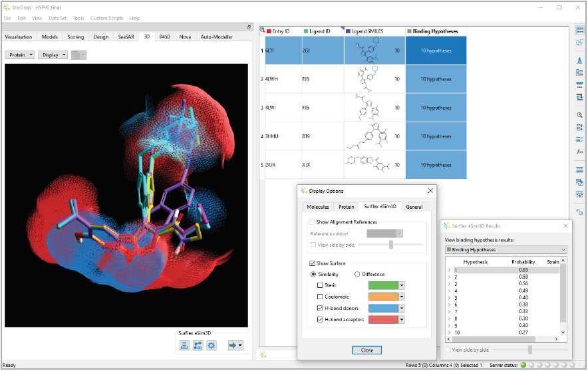588x371 pixels.
Task: Switch to the Auto-Modeller tab
Action: pos(217,37)
